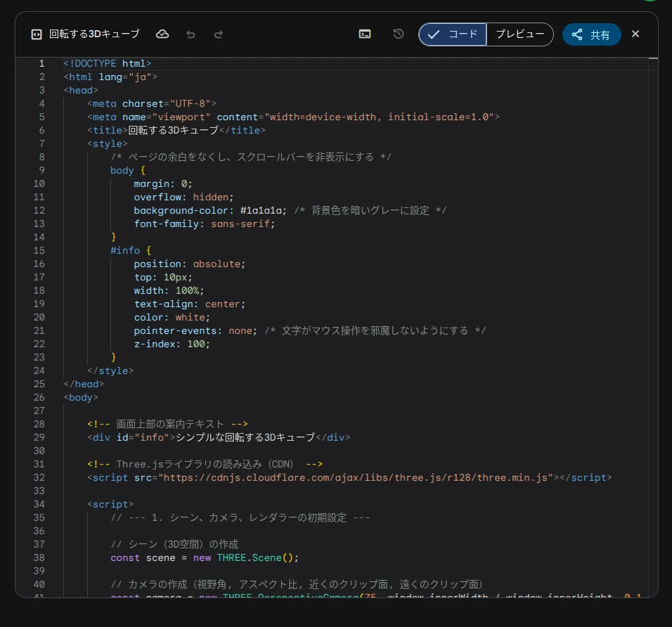Click the title 回転する3Dキューブ
Screen dimensions: 672x627
point(94,34)
